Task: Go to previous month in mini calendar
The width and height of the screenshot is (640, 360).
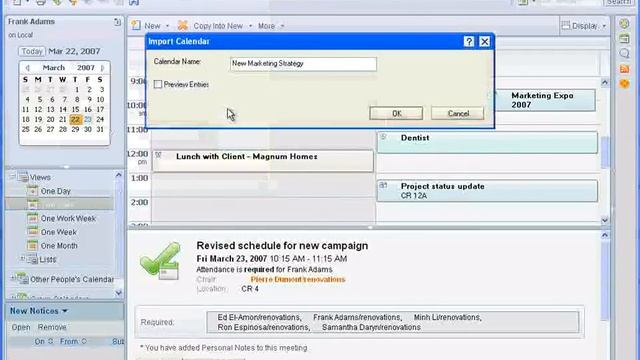Action: point(27,68)
